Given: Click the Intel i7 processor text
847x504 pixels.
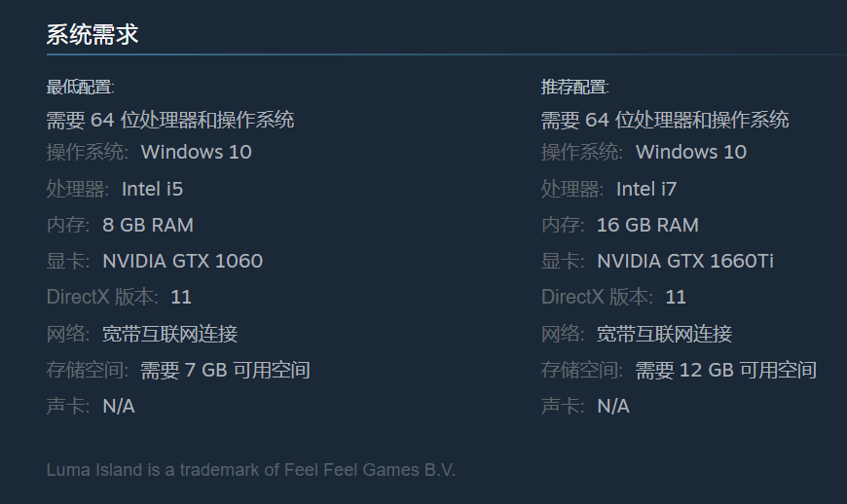Looking at the screenshot, I should (646, 189).
